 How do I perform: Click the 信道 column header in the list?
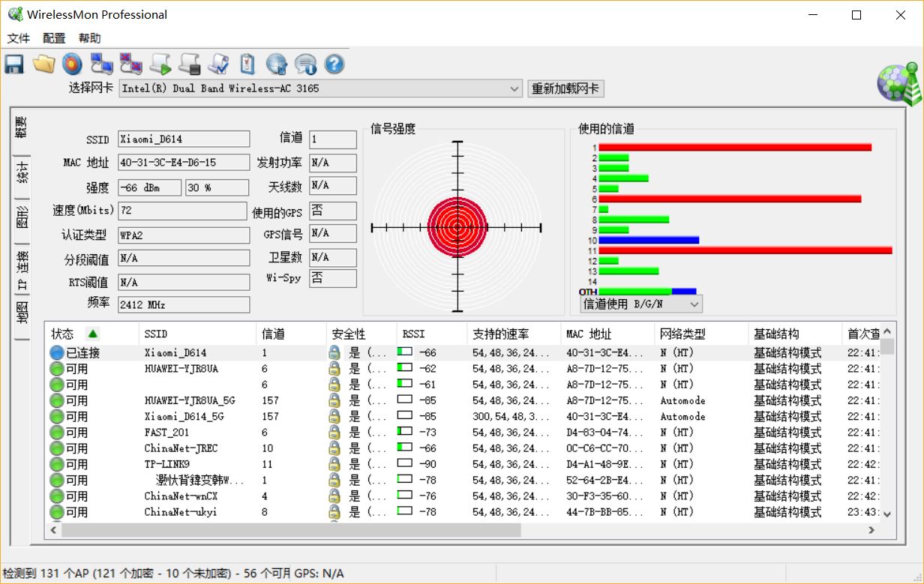coord(291,334)
